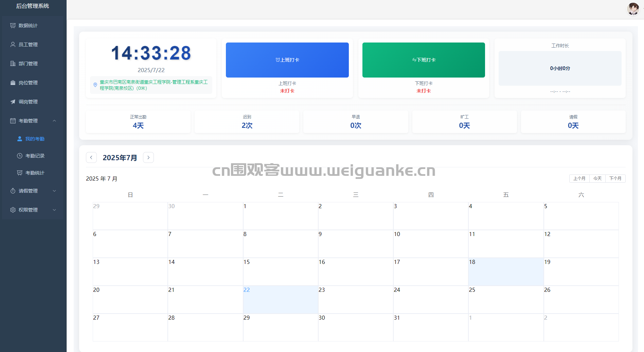The height and width of the screenshot is (352, 644).
Task: Open the user avatar at top right
Action: pyautogui.click(x=633, y=9)
